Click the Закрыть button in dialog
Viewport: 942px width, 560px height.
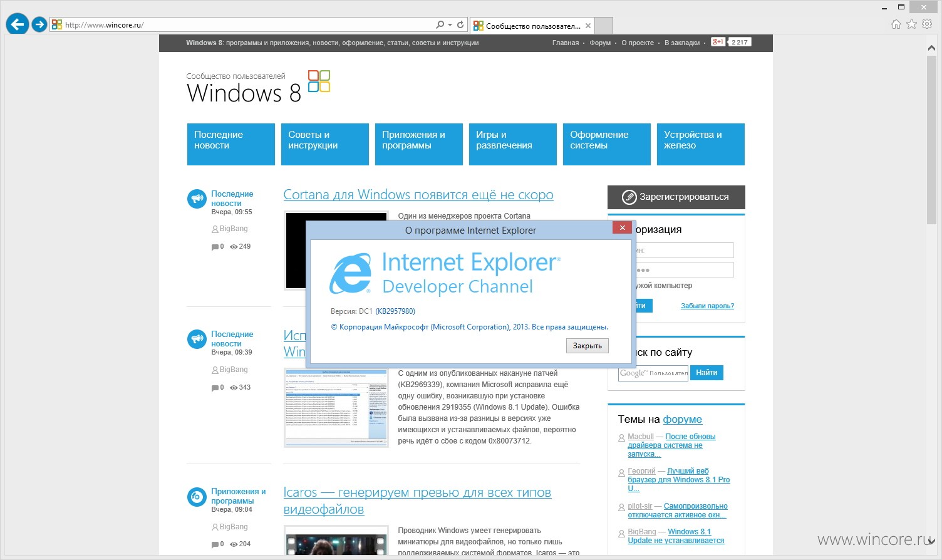click(x=587, y=346)
